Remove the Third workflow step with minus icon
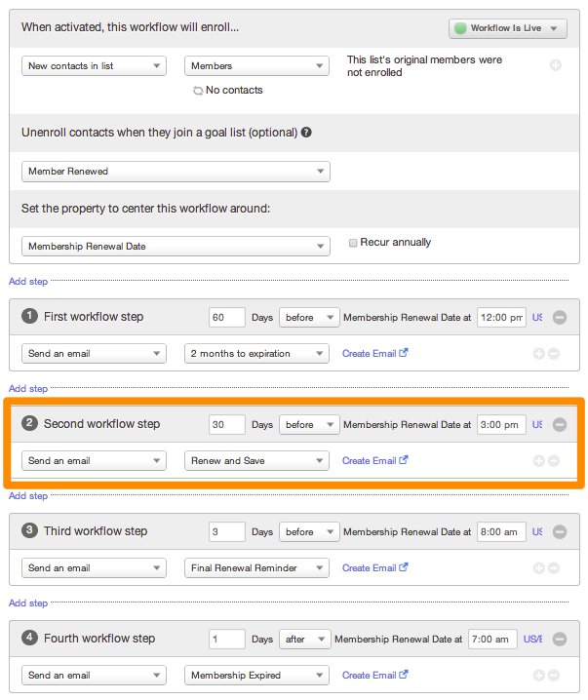Image resolution: width=588 pixels, height=700 pixels. click(x=560, y=531)
